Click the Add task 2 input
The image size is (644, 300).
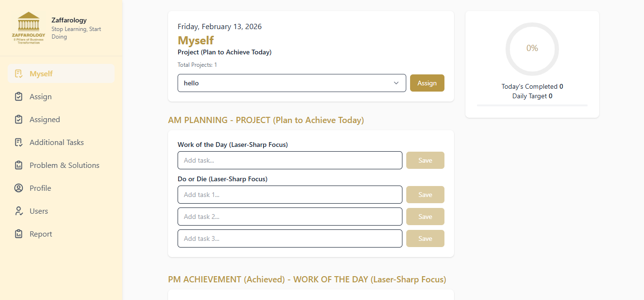click(x=290, y=217)
